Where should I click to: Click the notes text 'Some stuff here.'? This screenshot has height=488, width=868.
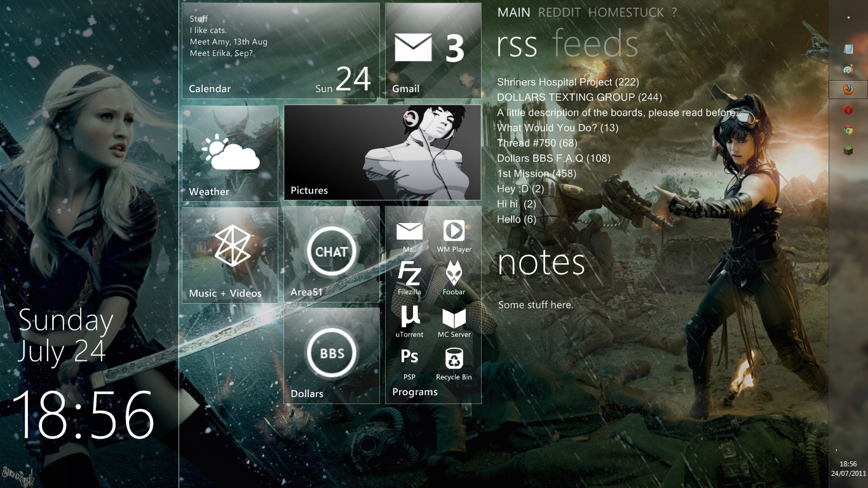pyautogui.click(x=536, y=305)
